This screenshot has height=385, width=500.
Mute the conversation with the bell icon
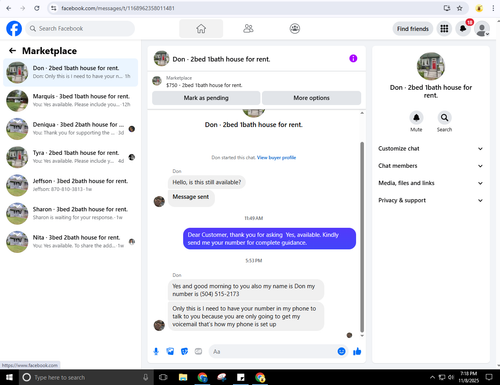[416, 118]
